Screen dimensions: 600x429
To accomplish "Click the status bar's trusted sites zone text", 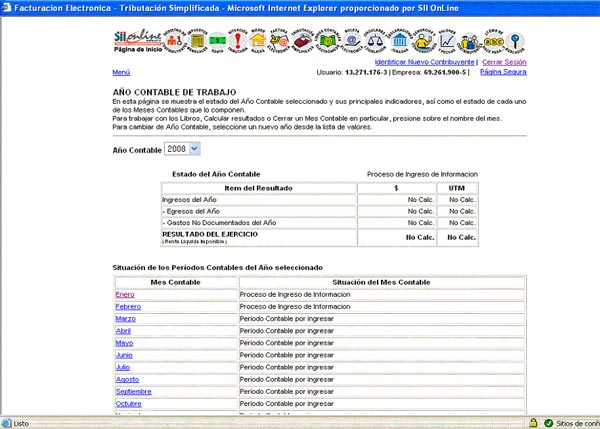I will coord(578,423).
